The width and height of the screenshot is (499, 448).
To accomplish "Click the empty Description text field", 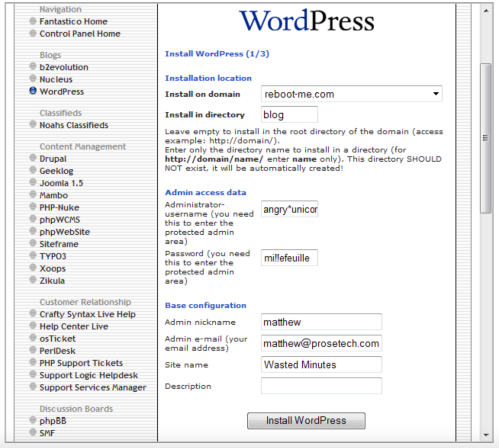I will point(321,386).
